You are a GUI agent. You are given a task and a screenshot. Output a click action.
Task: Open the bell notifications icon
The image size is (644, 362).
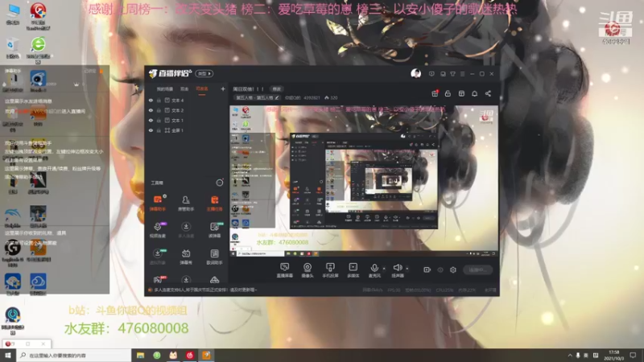[474, 93]
